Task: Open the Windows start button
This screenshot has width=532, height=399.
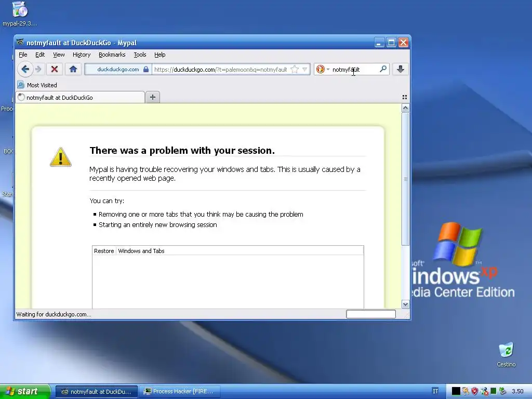Action: coord(25,391)
